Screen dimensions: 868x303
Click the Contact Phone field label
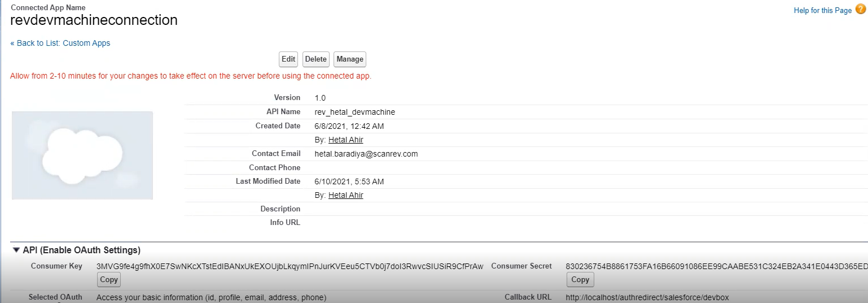(275, 167)
